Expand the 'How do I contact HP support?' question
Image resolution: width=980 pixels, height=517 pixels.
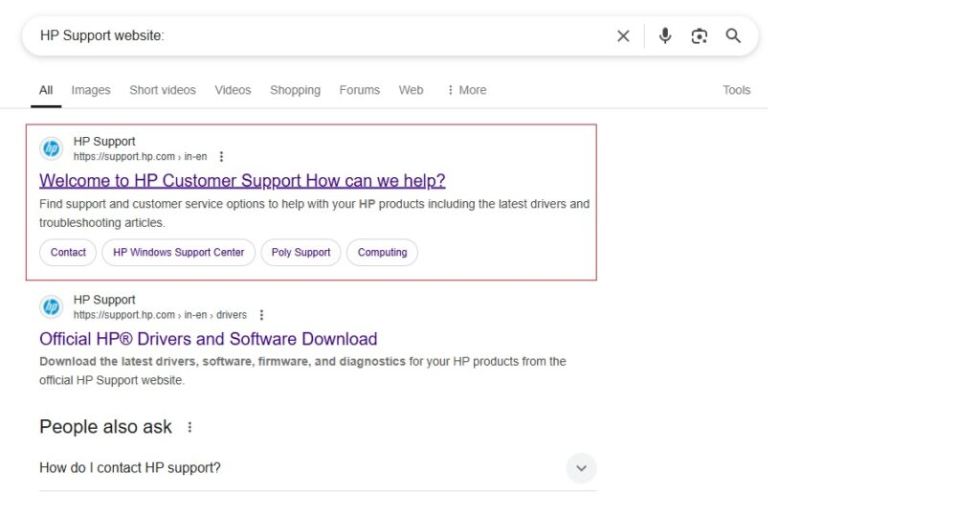(x=581, y=468)
